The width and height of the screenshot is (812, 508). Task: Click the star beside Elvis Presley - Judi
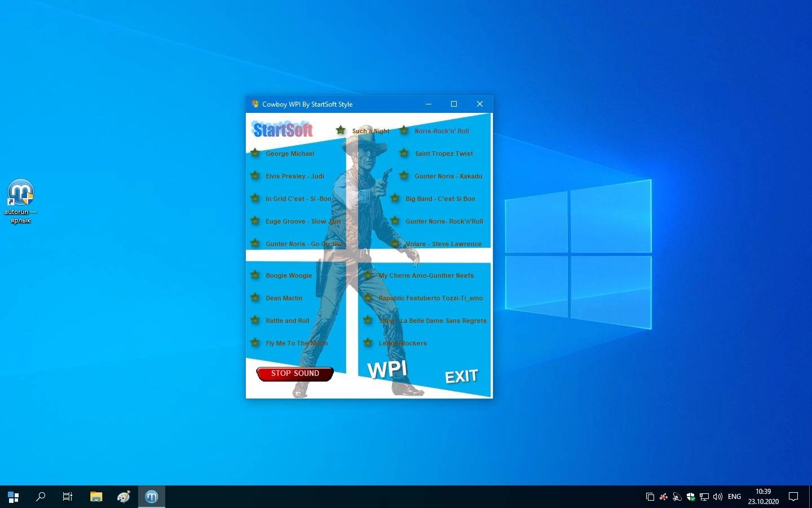pos(255,176)
